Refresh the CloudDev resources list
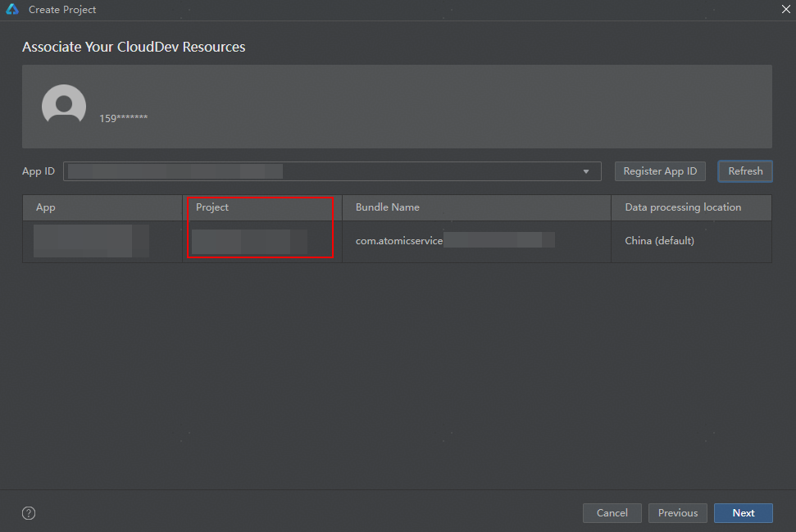796x532 pixels. coord(745,171)
